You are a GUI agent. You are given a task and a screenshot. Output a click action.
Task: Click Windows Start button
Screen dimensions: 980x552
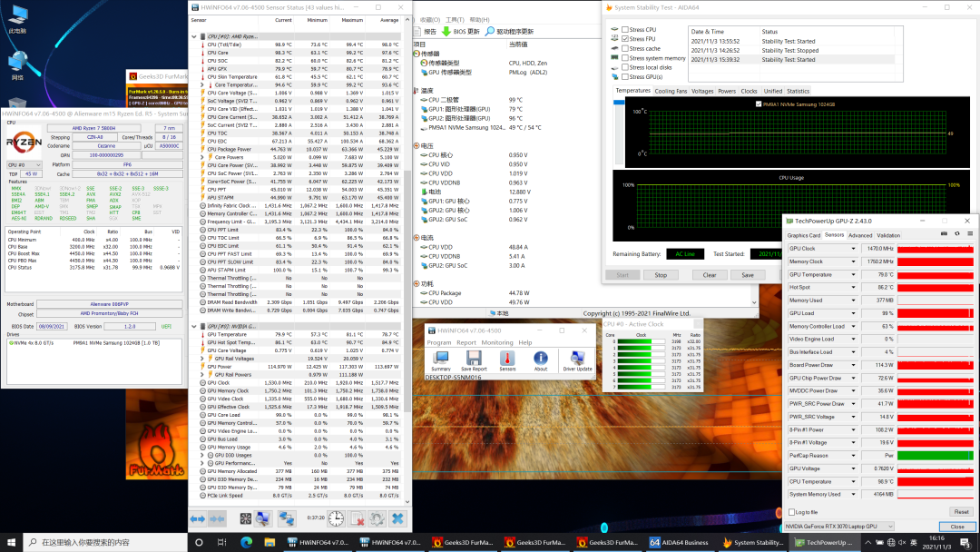(x=11, y=542)
